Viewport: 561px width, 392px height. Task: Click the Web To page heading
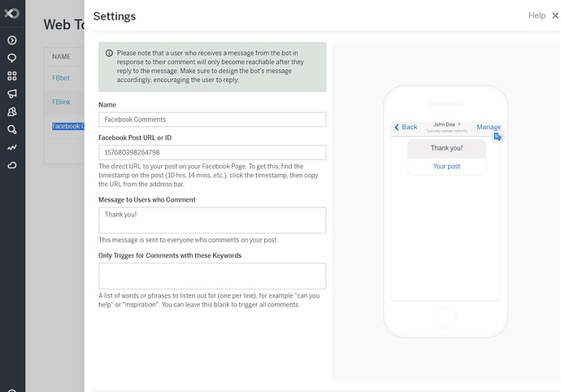[64, 24]
